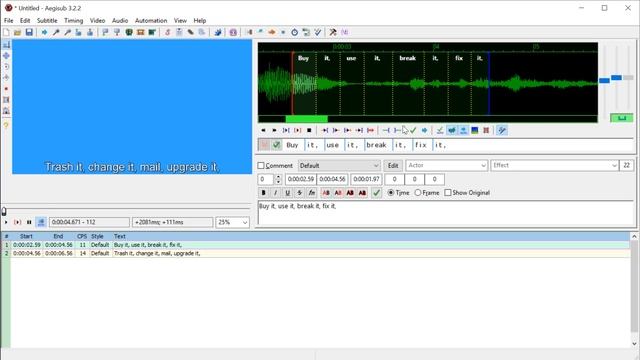Click the end time field 0:00:04.56
Viewport: 640px width, 360px height.
pos(332,179)
